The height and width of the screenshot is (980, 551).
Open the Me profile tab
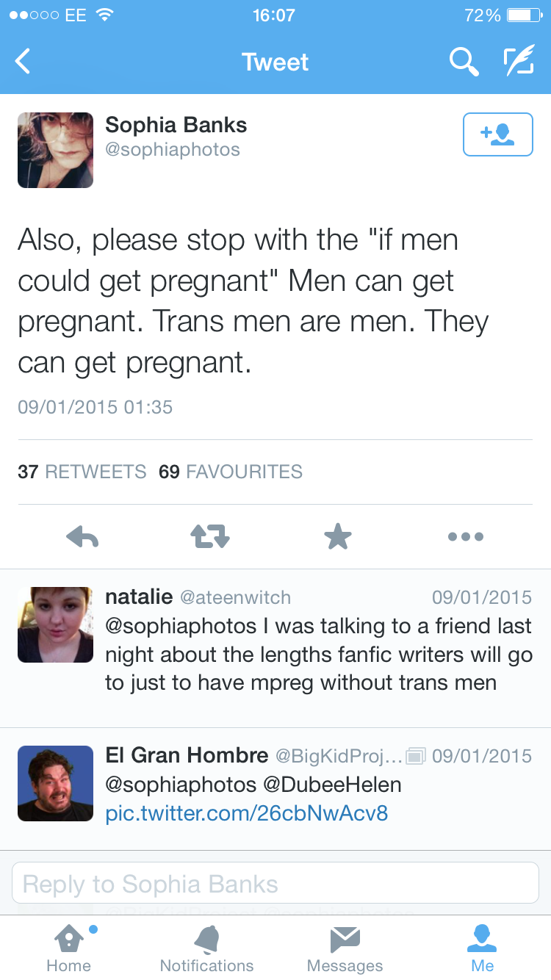pos(483,948)
